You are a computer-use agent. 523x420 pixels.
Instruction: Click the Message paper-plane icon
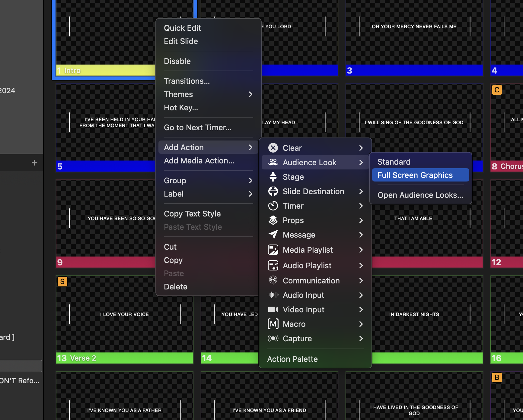pyautogui.click(x=273, y=235)
